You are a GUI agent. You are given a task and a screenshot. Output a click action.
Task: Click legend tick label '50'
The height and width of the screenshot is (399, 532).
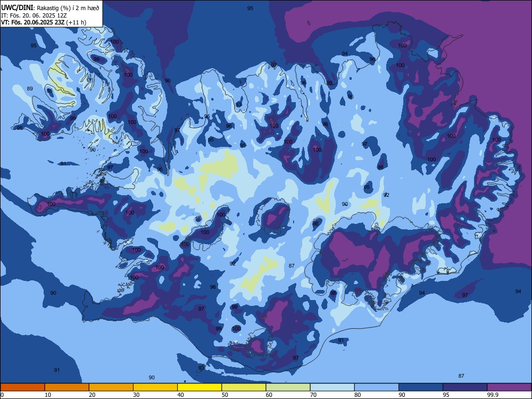pos(225,395)
